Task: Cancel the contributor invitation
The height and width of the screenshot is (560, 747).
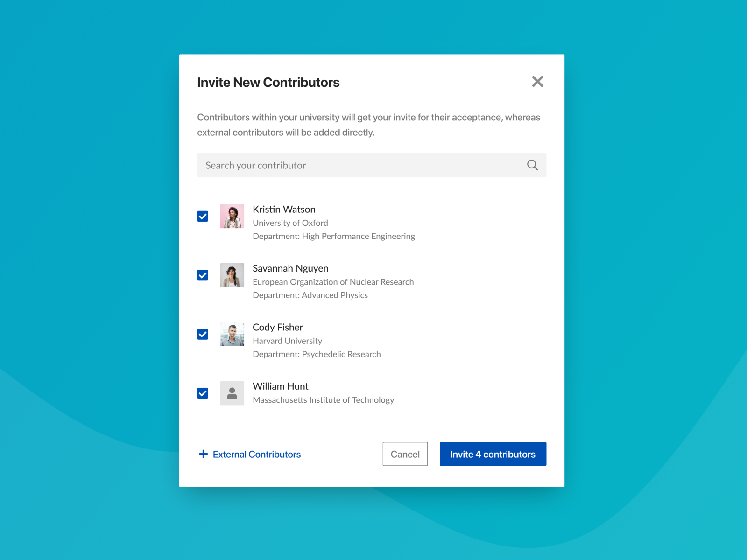Action: 405,454
